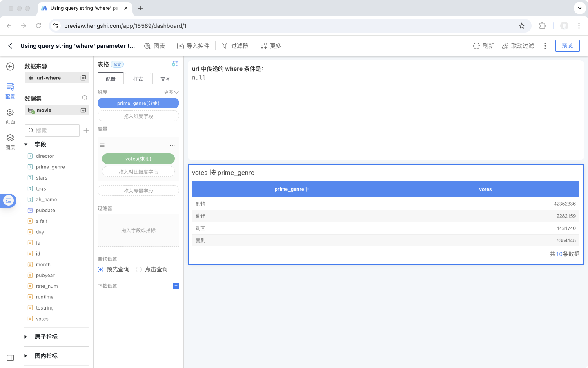Expand the 原子指标 section

26,337
